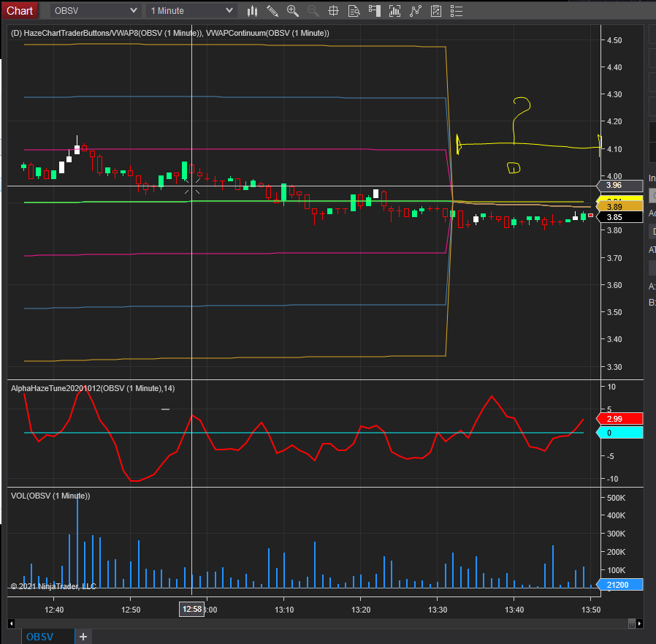The image size is (656, 644).
Task: Open the bar type candlestick icon
Action: click(252, 11)
